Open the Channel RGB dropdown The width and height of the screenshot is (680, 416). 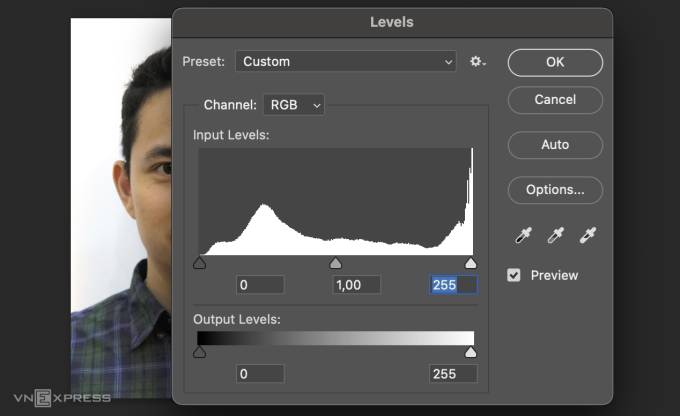click(x=294, y=105)
